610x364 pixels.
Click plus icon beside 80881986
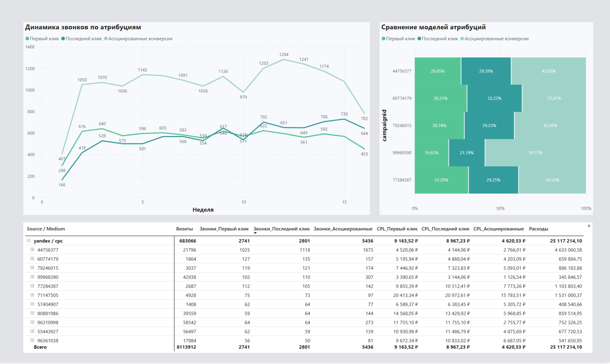32,313
